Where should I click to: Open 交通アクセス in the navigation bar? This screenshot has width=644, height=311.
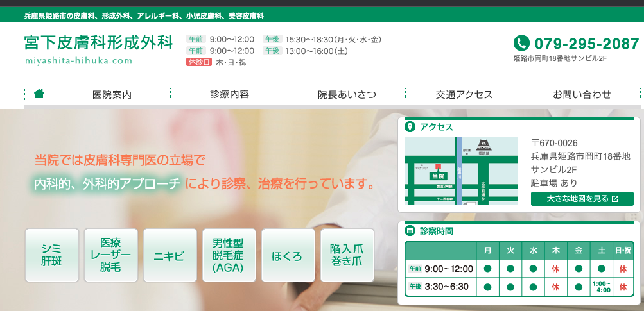pyautogui.click(x=464, y=94)
